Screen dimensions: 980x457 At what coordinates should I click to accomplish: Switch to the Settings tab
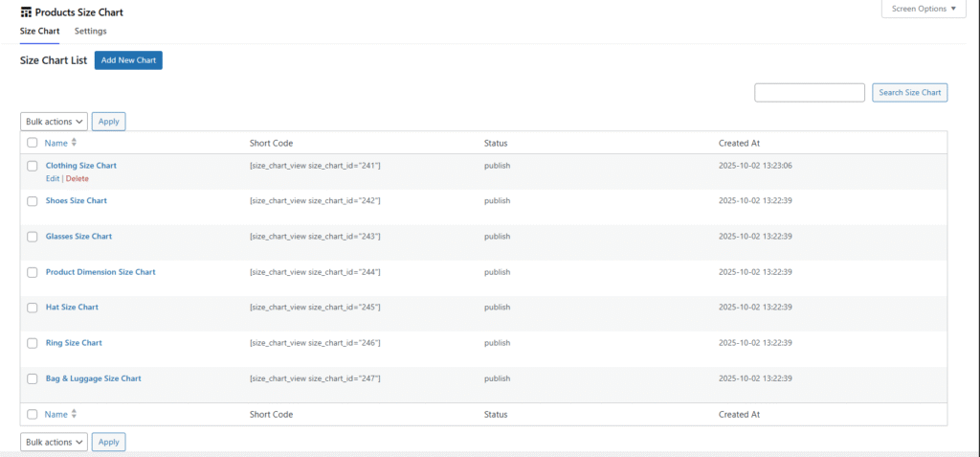click(91, 32)
